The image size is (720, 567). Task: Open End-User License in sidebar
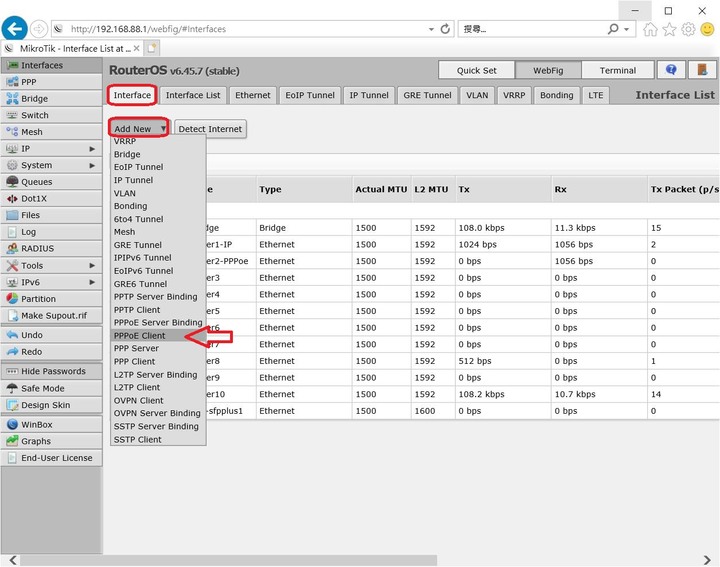(51, 458)
